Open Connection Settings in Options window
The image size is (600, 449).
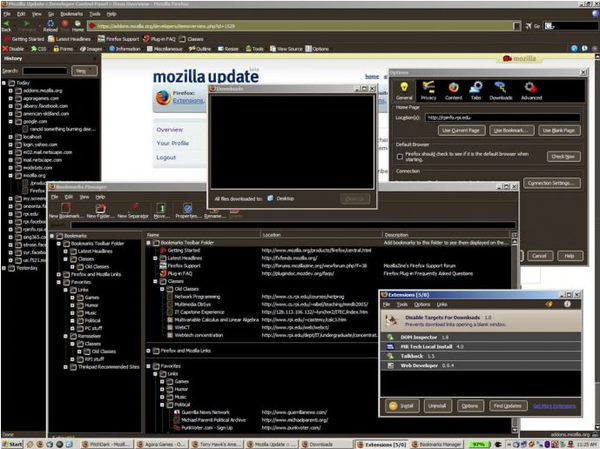click(551, 183)
